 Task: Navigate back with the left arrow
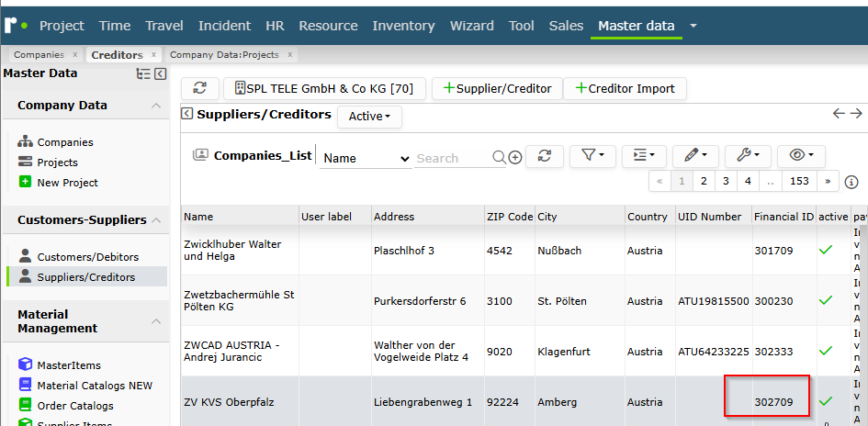point(840,114)
